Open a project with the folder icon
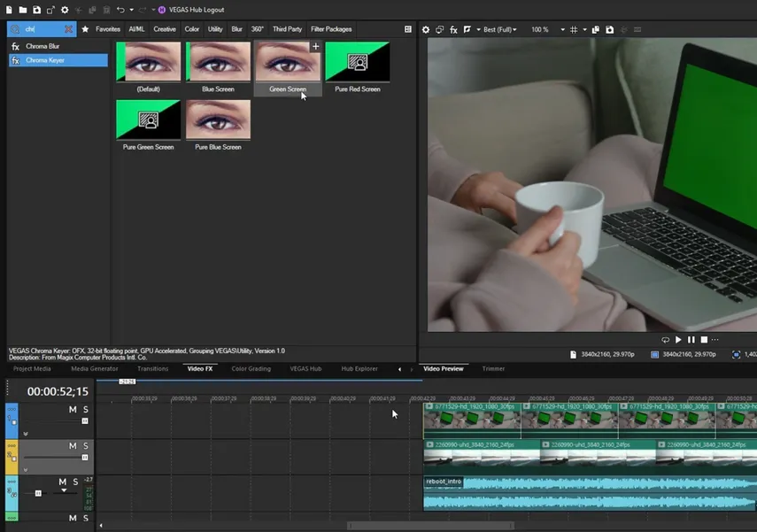Screen dimensions: 757x532 coord(23,10)
